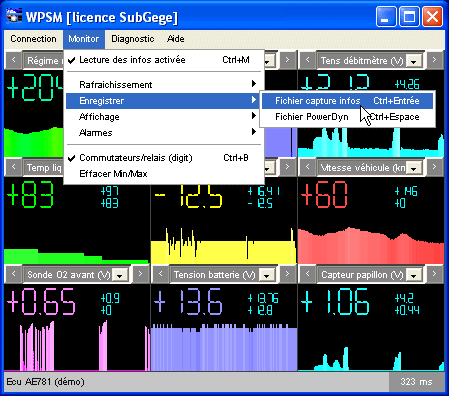Click the green +83 temperature reading
The height and width of the screenshot is (396, 449).
(30, 195)
